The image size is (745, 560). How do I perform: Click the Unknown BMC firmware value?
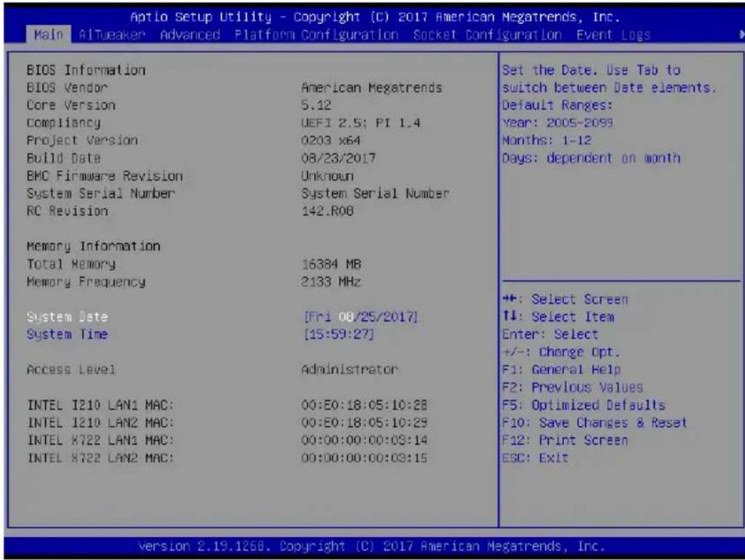(x=327, y=176)
